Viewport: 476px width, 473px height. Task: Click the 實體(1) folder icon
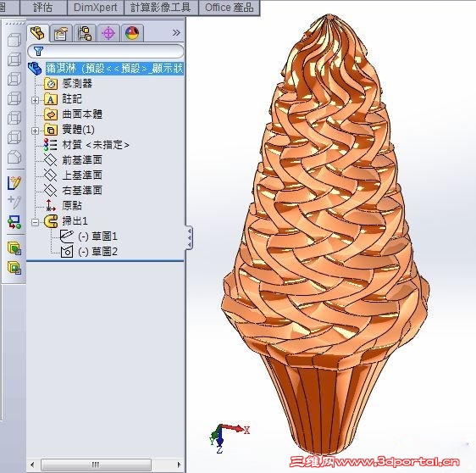click(51, 130)
